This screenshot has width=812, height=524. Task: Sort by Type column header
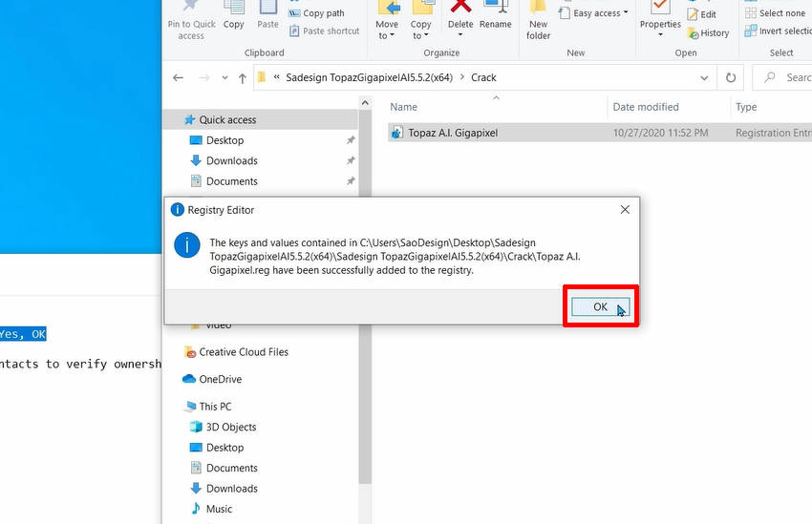(x=746, y=107)
